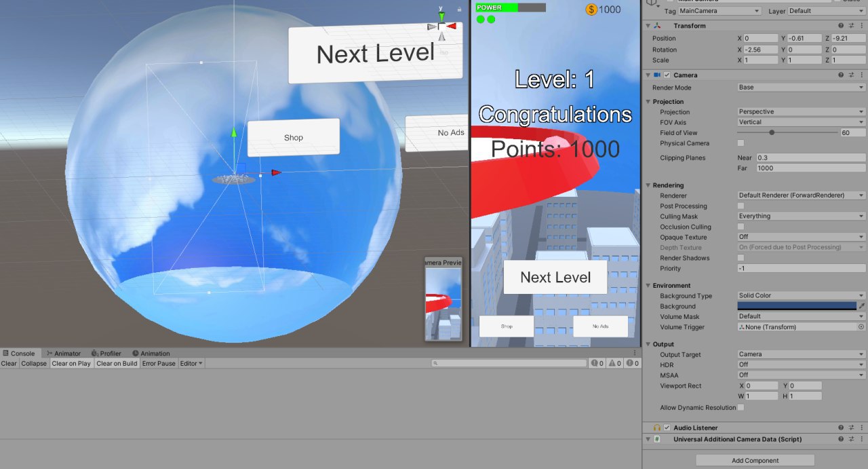
Task: Enable Allow Dynamic Resolution checkbox
Action: 741,407
